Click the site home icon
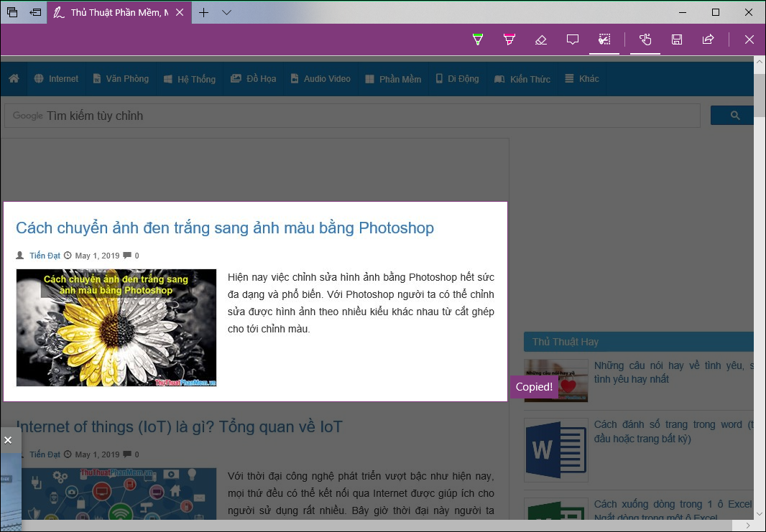Image resolution: width=766 pixels, height=532 pixels. [x=14, y=79]
